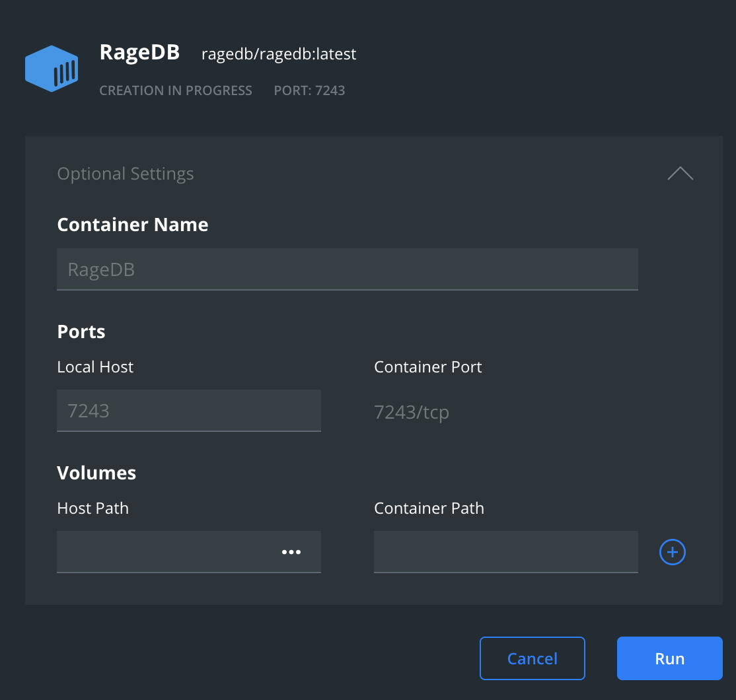Click the PORT: 7243 label in header
Screen dimensions: 736x700
309,90
